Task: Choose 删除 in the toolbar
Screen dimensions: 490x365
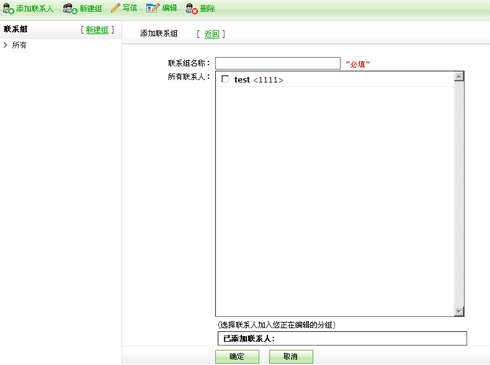Action: pyautogui.click(x=207, y=8)
